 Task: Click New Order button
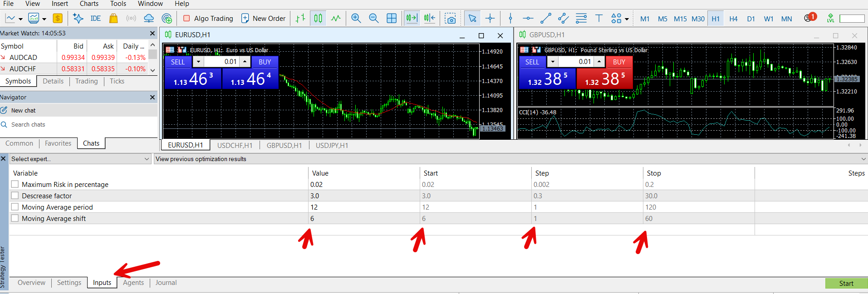point(263,19)
